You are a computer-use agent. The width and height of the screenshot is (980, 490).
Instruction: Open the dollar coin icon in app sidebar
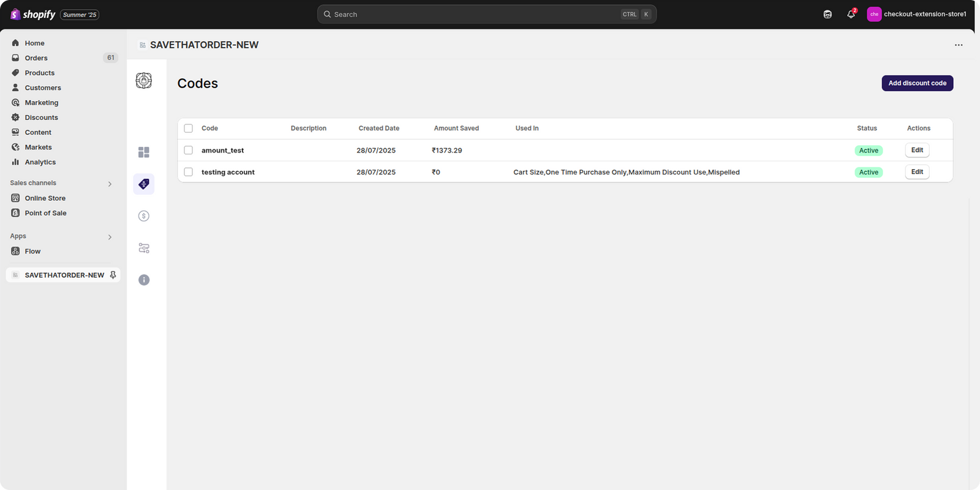144,216
